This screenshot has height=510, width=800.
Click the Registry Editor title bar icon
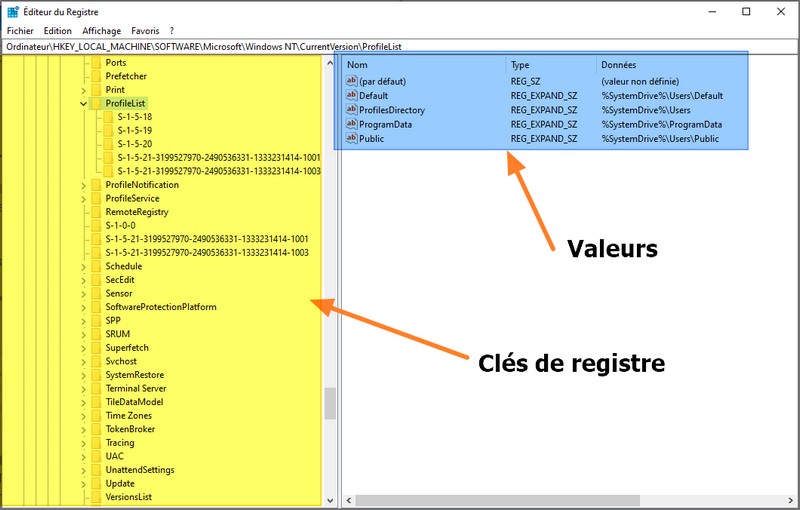point(13,12)
